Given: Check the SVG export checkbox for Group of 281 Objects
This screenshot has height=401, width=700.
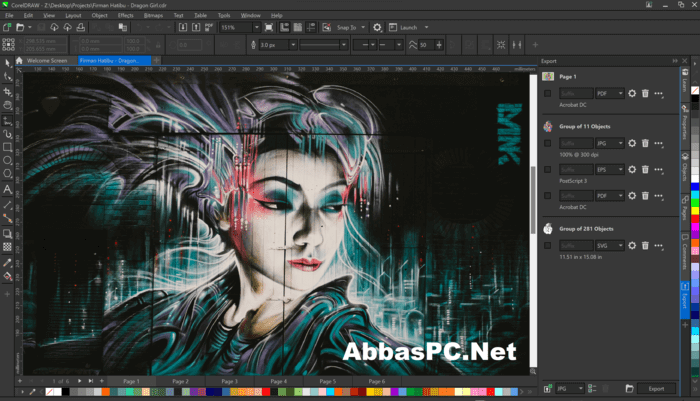Looking at the screenshot, I should (x=547, y=246).
